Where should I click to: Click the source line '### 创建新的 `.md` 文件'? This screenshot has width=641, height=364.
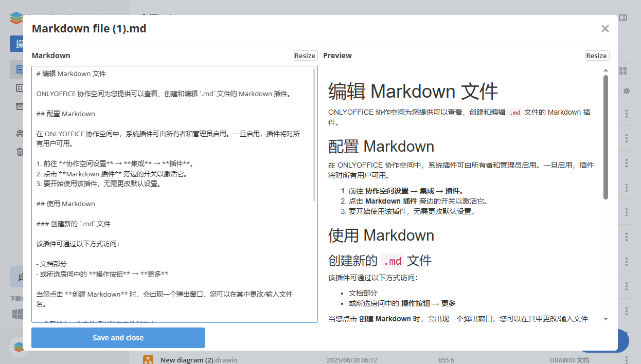point(73,224)
